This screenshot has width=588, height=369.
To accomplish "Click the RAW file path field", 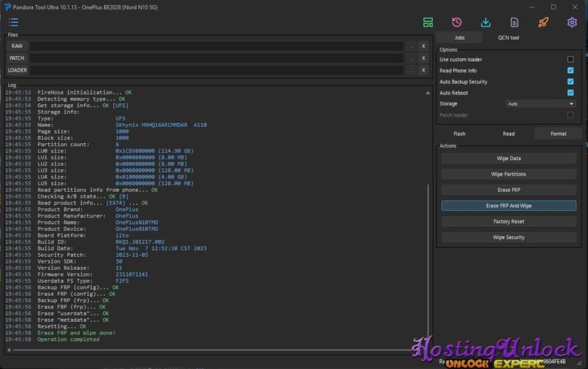I will [216, 46].
